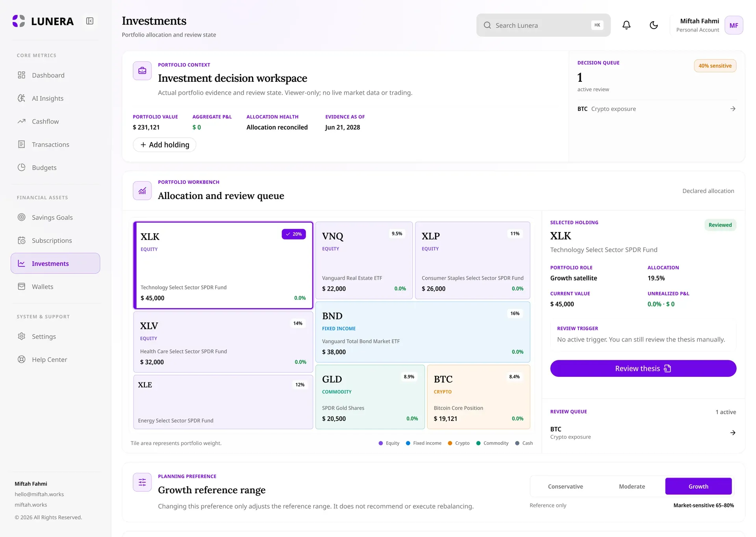Select the XLP Consumer Staples tile
This screenshot has height=537, width=756.
click(x=472, y=260)
